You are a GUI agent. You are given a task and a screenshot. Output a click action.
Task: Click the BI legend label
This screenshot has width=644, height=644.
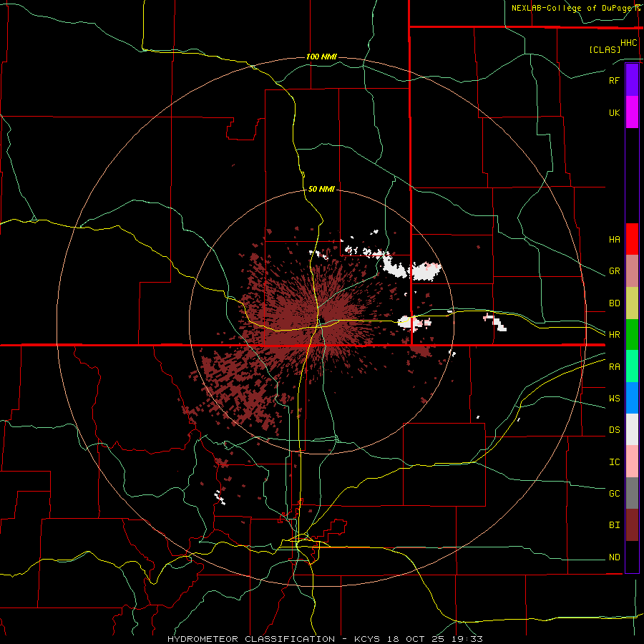[x=614, y=525]
